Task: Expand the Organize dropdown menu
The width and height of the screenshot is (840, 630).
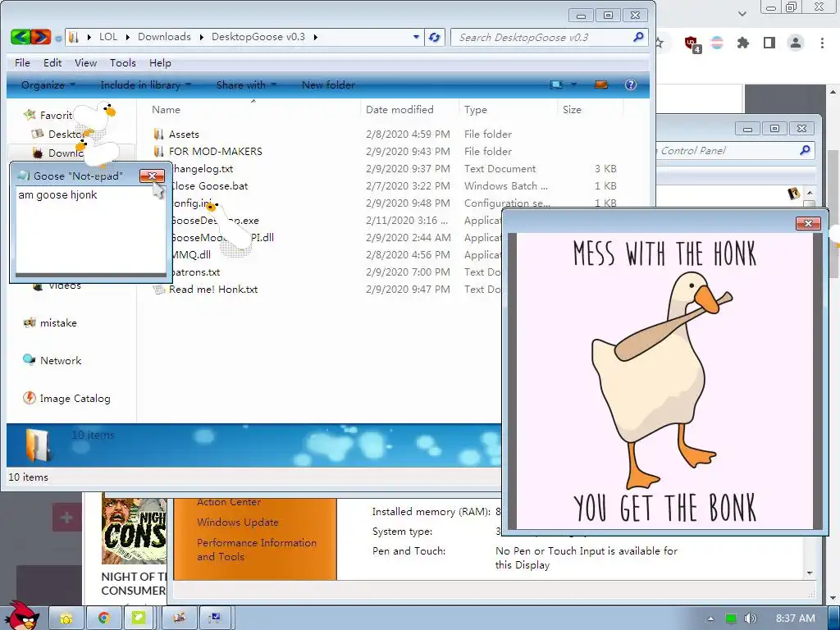Action: (73, 84)
